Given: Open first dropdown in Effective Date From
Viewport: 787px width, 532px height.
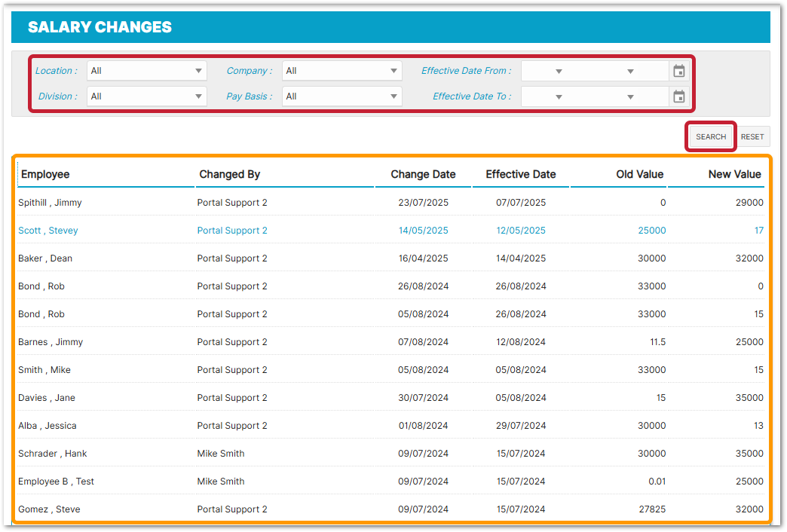Looking at the screenshot, I should click(559, 71).
